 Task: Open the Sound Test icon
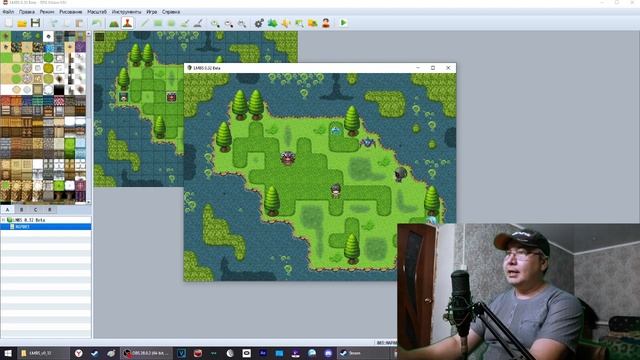[286, 23]
